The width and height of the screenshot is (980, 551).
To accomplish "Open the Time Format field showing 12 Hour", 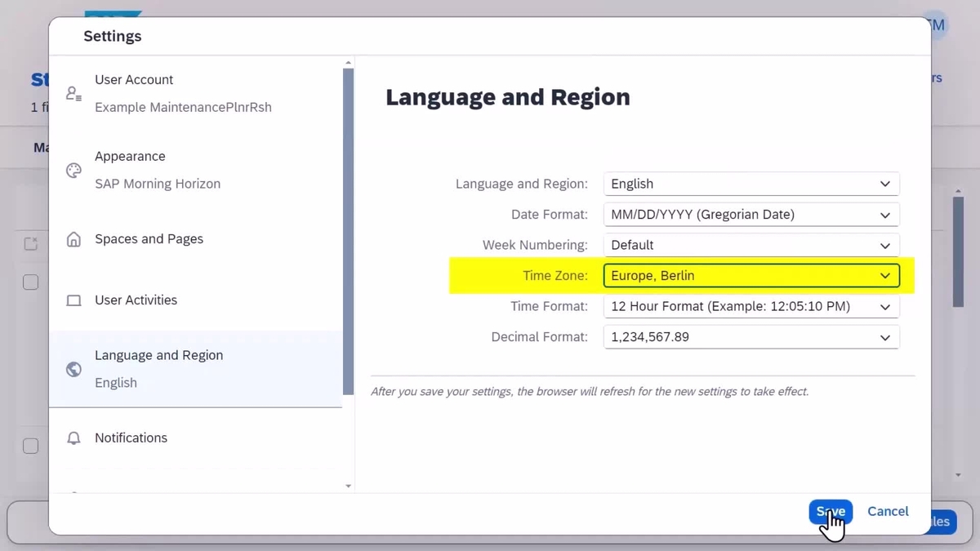I will (x=751, y=306).
